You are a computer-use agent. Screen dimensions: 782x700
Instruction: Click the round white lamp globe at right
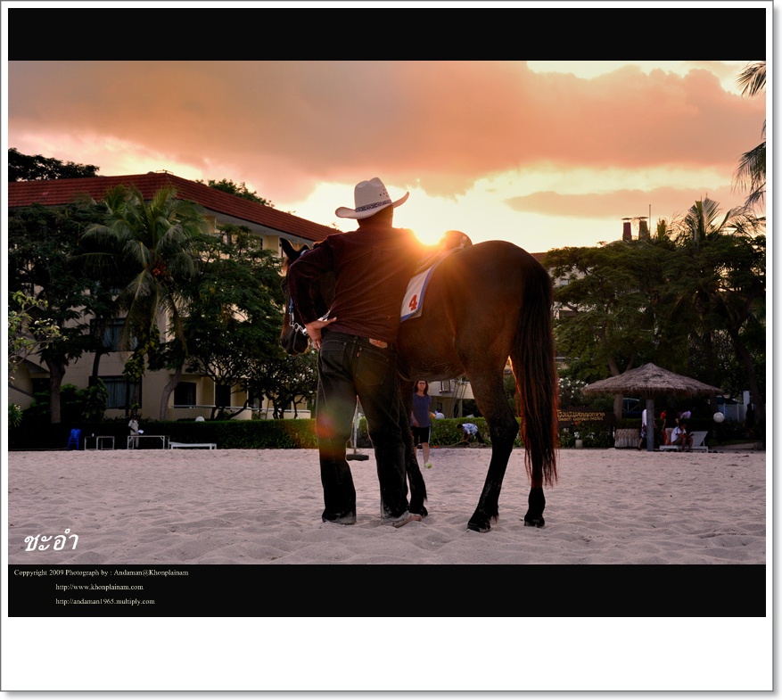point(718,417)
